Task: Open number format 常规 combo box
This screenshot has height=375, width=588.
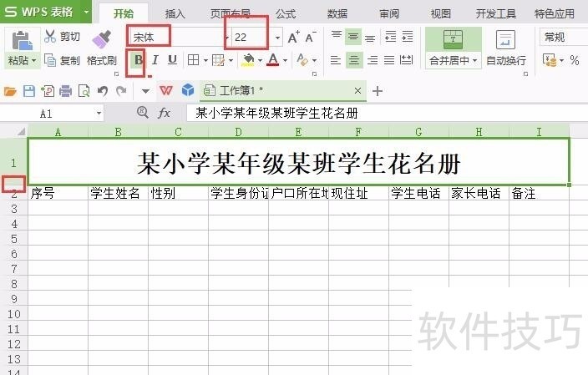Action: [564, 37]
